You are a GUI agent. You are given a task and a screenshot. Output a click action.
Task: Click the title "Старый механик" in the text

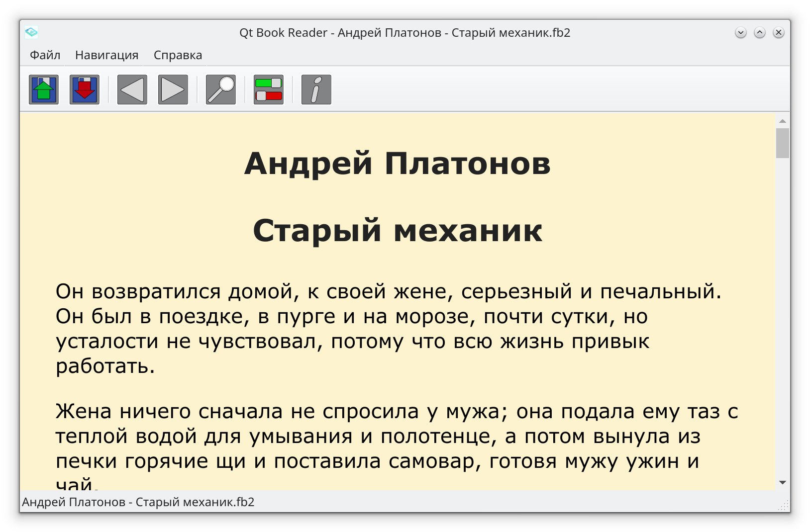[x=397, y=231]
